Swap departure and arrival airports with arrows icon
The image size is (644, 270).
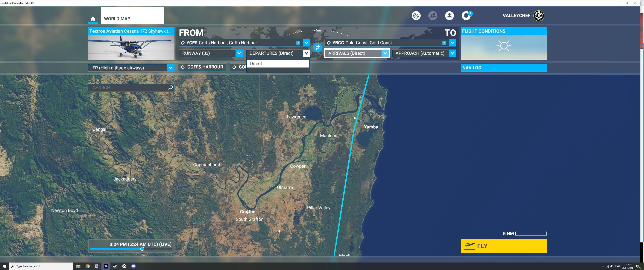[x=318, y=48]
